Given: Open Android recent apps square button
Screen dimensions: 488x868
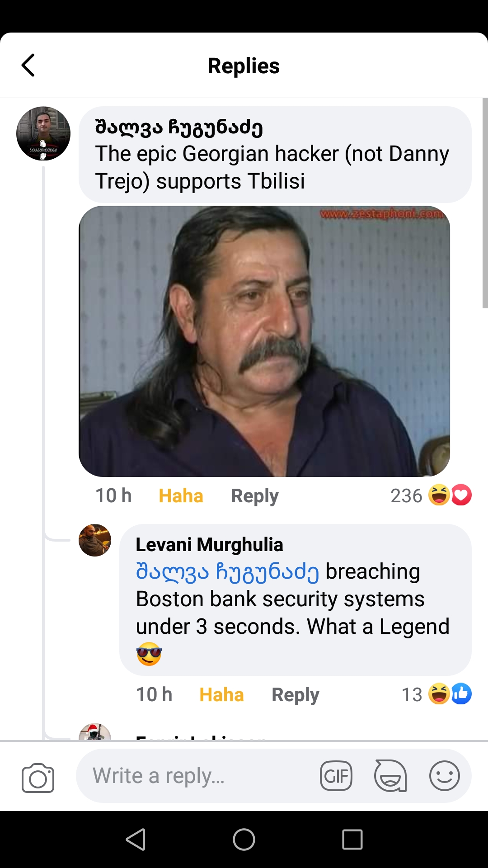Looking at the screenshot, I should pos(352,840).
